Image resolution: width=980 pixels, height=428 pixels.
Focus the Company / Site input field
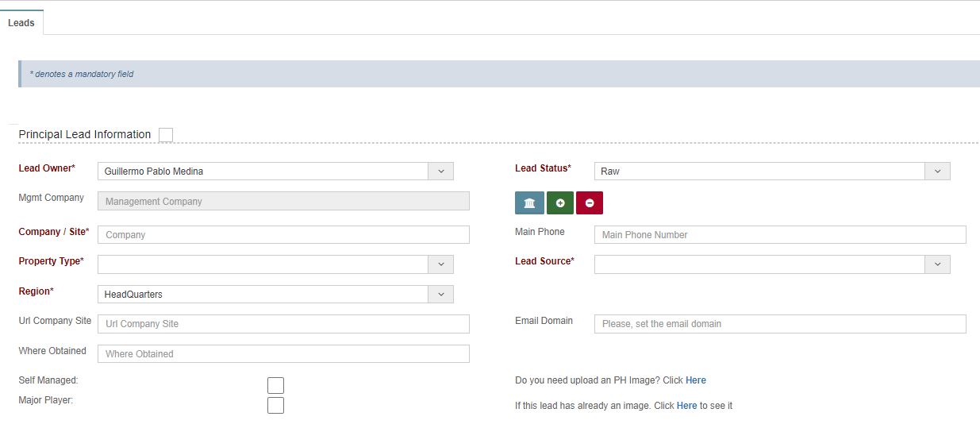click(x=283, y=235)
